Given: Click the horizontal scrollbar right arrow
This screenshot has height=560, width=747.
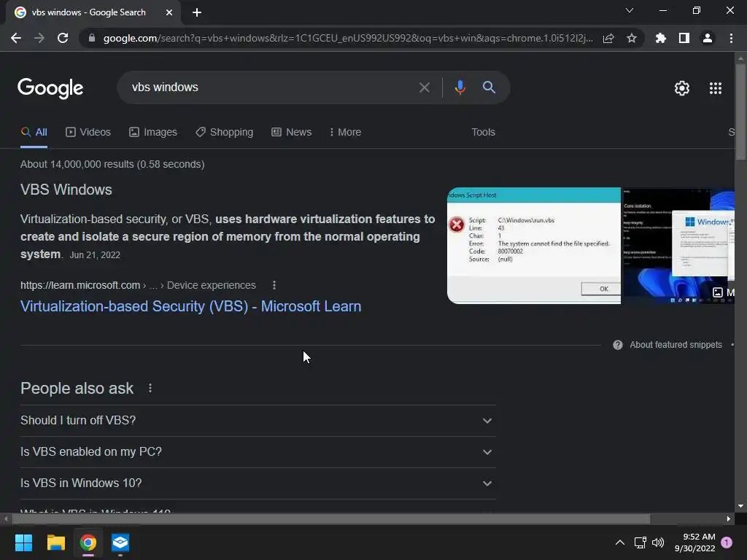Looking at the screenshot, I should 729,519.
